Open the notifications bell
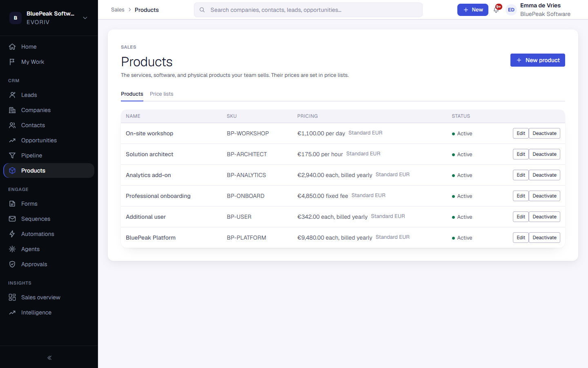588x368 pixels. [497, 9]
